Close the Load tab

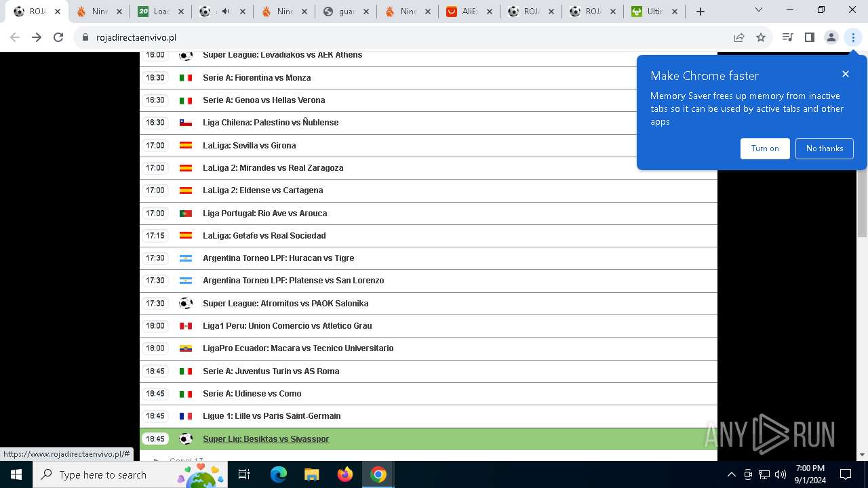click(x=181, y=12)
